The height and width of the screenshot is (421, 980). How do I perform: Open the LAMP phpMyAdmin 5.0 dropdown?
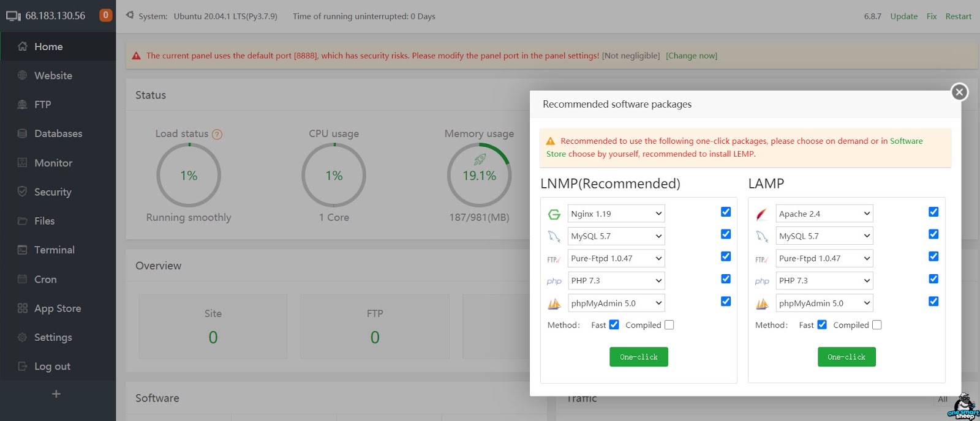824,303
